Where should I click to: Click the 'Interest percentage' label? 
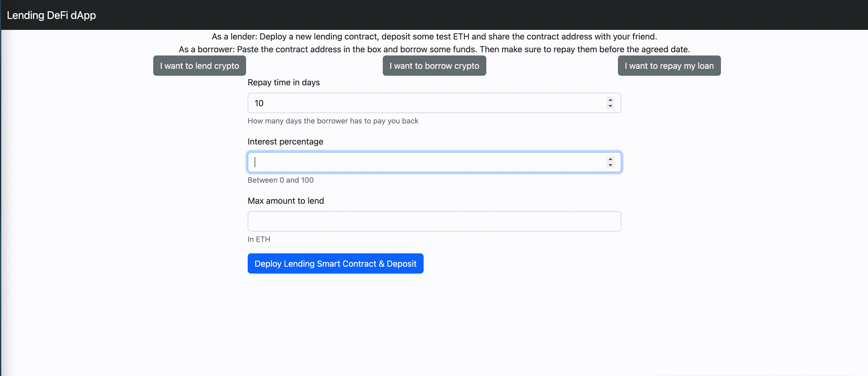[x=285, y=142]
